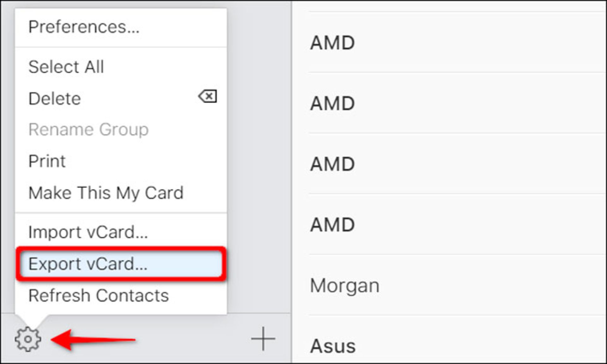Screen dimensions: 607x364
Task: Click the plus add contact icon
Action: pos(263,339)
